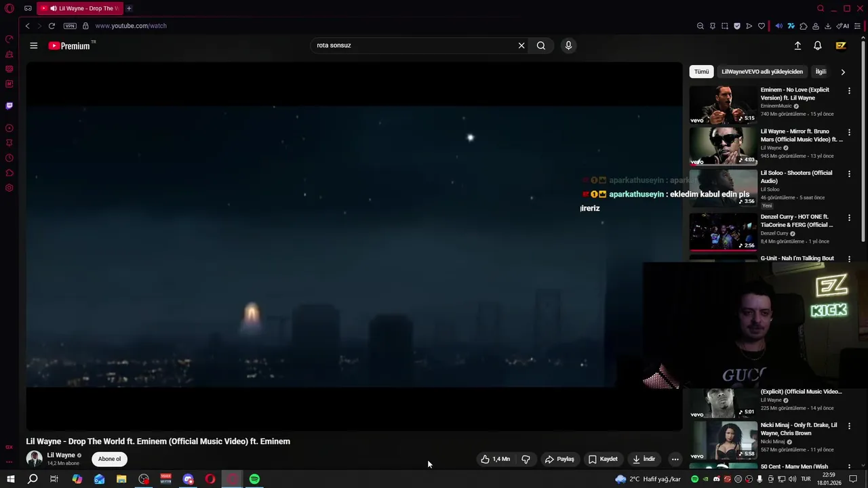Open a new browser tab
868x488 pixels.
pyautogui.click(x=129, y=8)
